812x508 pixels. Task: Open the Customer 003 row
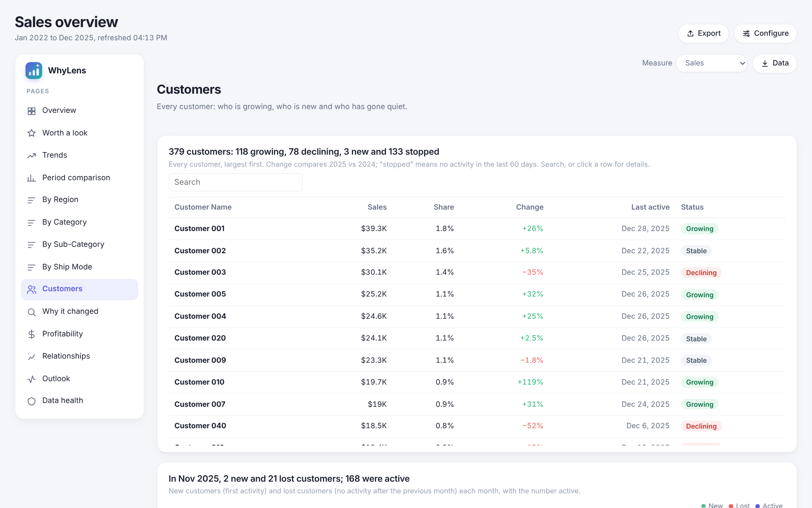[477, 272]
